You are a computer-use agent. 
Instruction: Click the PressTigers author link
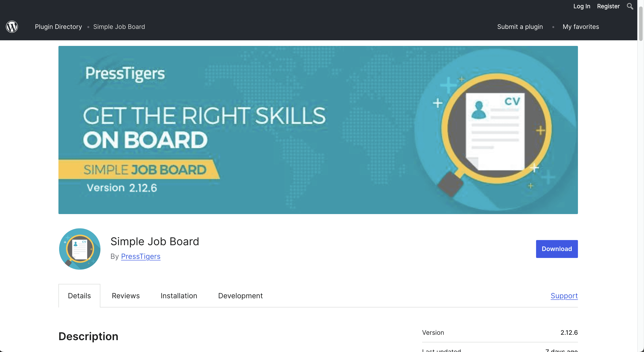pyautogui.click(x=140, y=256)
